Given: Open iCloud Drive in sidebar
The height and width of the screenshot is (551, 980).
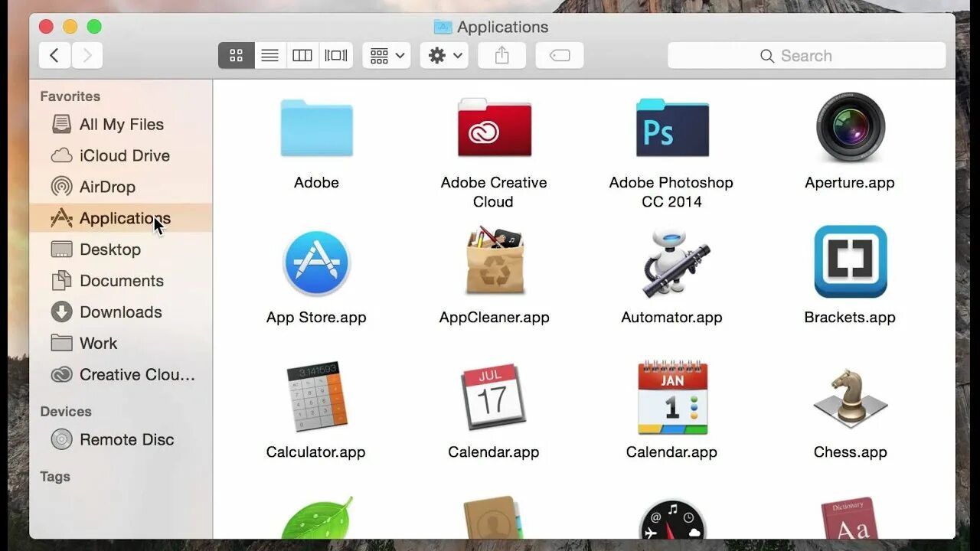Looking at the screenshot, I should tap(121, 155).
